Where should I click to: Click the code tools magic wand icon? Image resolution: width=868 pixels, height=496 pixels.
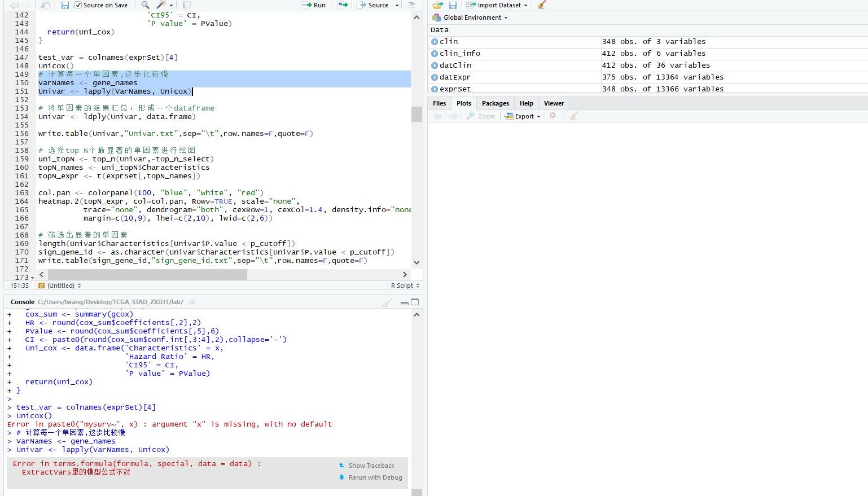coord(161,5)
